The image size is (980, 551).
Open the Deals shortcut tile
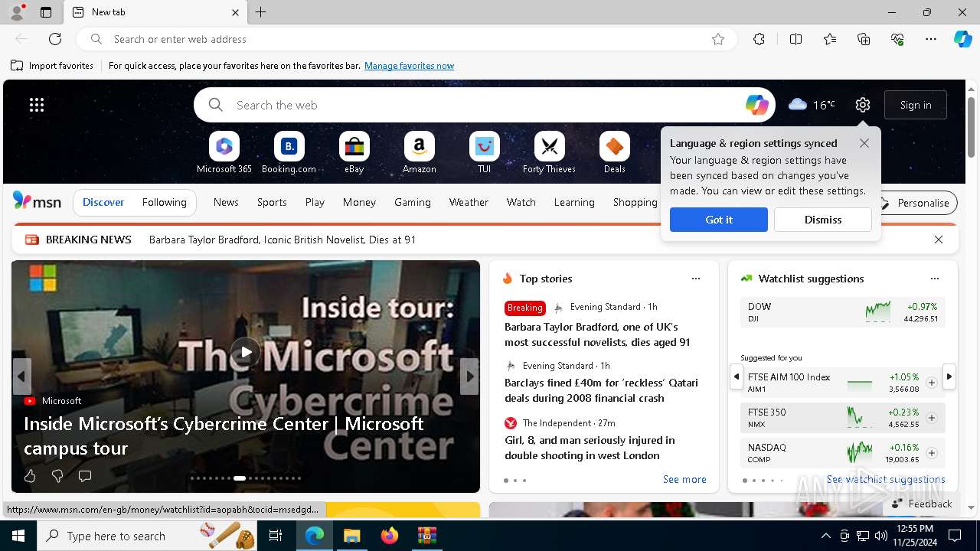point(614,152)
